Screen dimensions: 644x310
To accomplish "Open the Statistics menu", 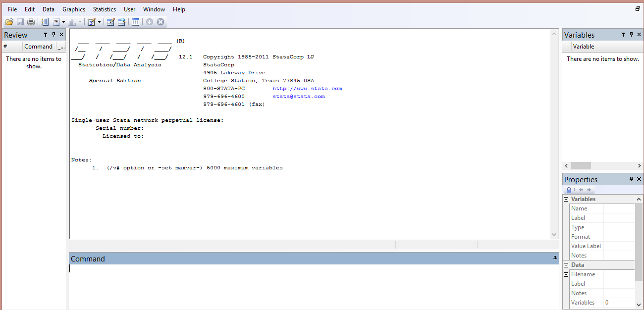I will point(105,9).
